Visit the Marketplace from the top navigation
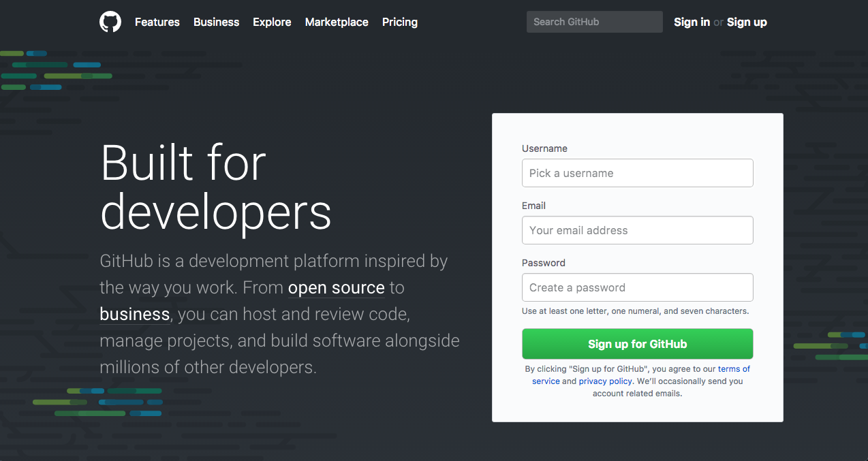This screenshot has width=868, height=461. [337, 22]
